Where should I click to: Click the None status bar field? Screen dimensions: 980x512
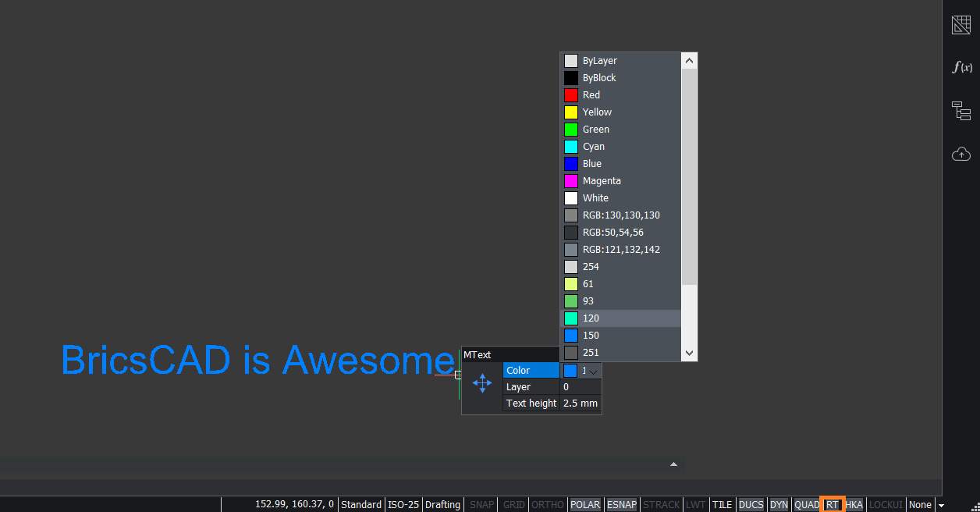click(x=920, y=505)
